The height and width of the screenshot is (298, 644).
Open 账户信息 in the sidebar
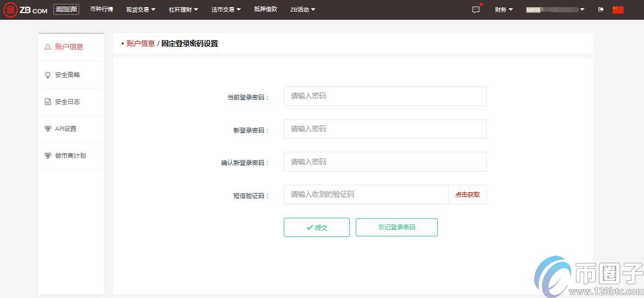[x=69, y=47]
